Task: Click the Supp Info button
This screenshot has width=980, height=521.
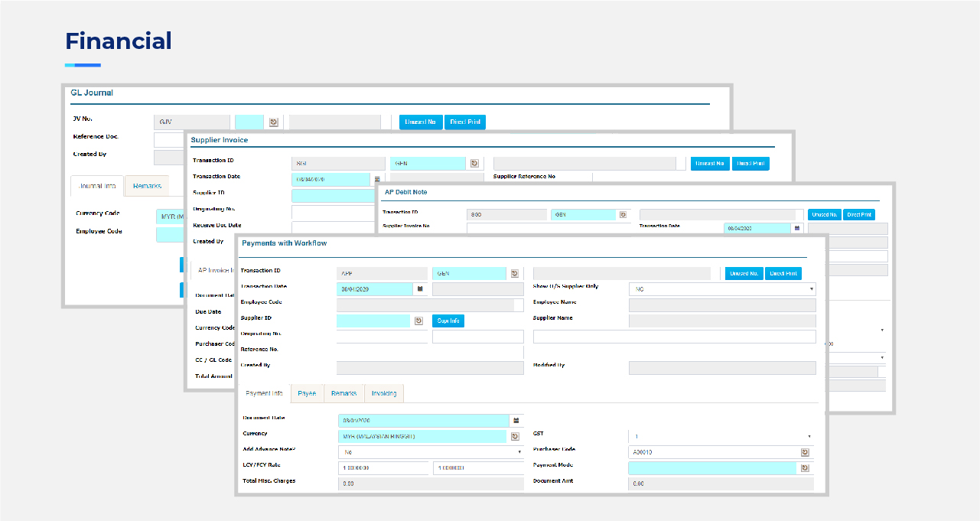Action: point(449,321)
